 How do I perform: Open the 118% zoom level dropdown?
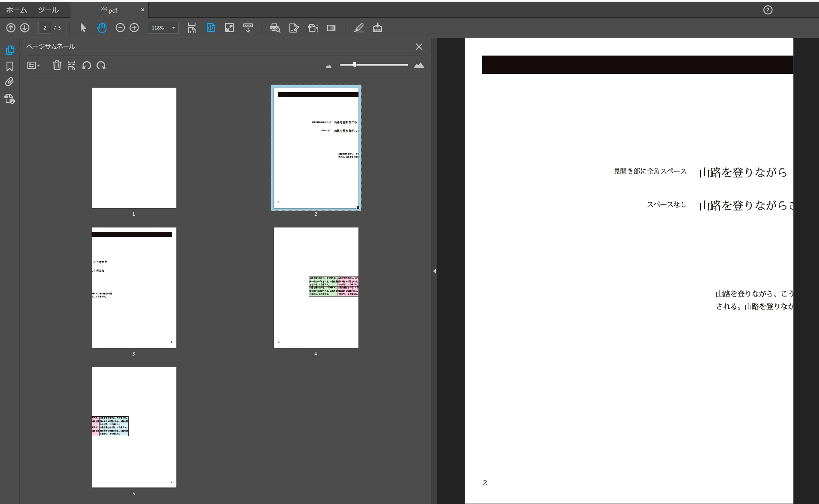pos(163,28)
